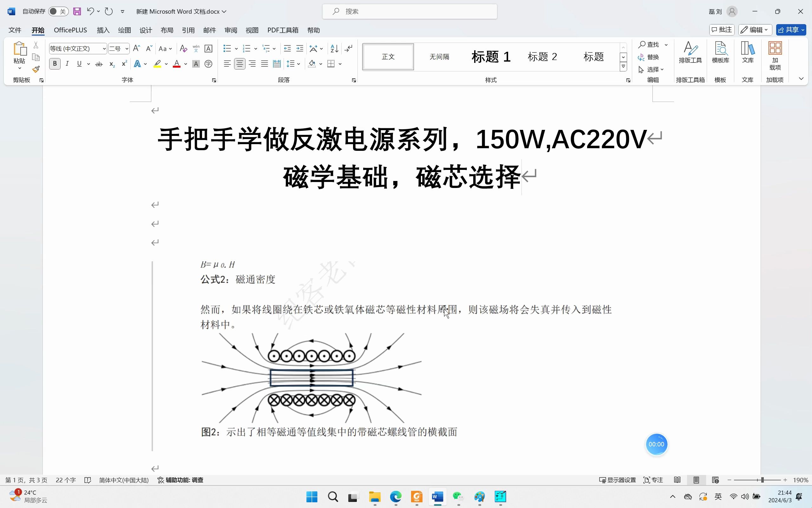Open the References tab
This screenshot has width=812, height=508.
(188, 30)
